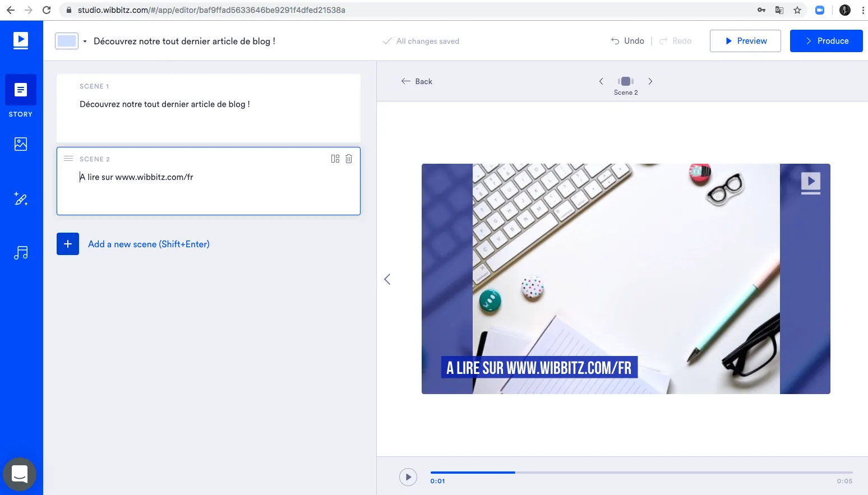Click the Redo button

(675, 41)
